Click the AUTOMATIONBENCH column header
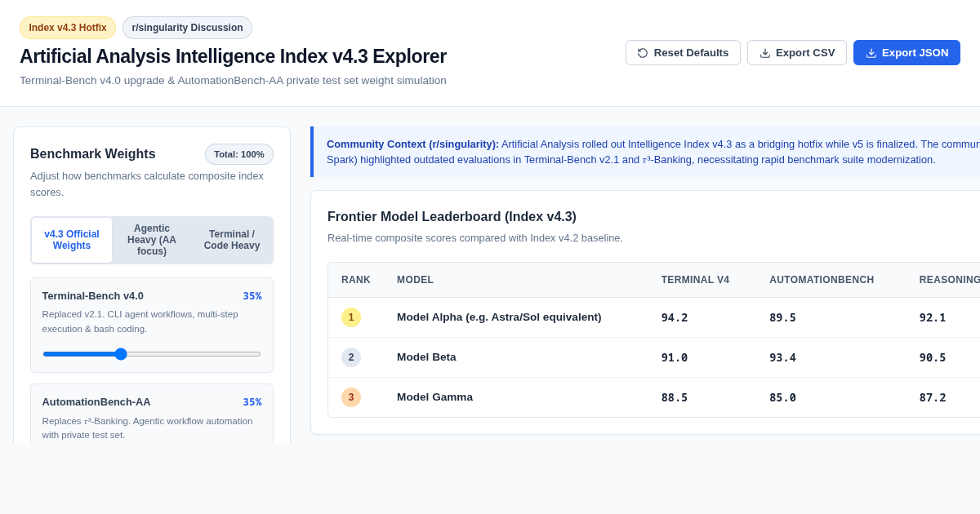This screenshot has height=514, width=980. pyautogui.click(x=822, y=280)
